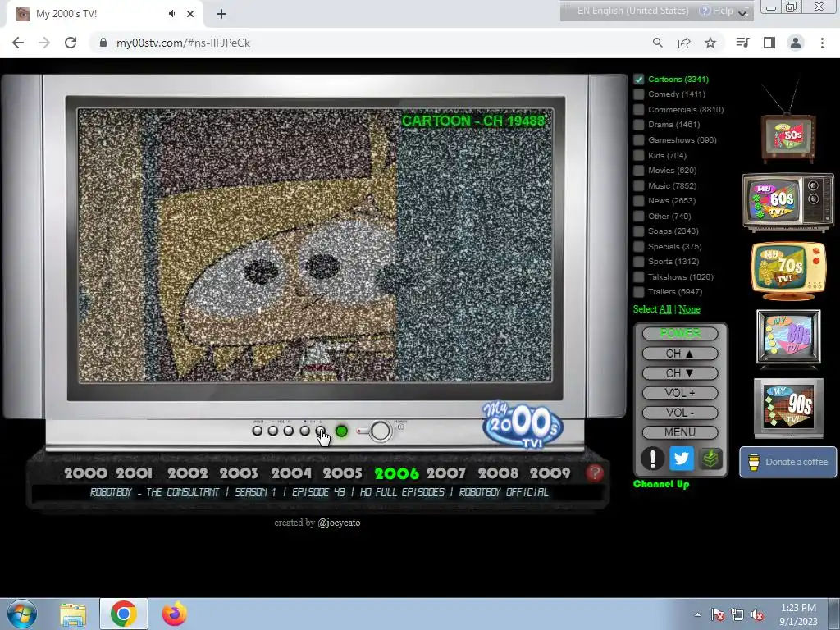Mute the tab via the speaker icon
Image resolution: width=840 pixels, height=630 pixels.
click(172, 14)
